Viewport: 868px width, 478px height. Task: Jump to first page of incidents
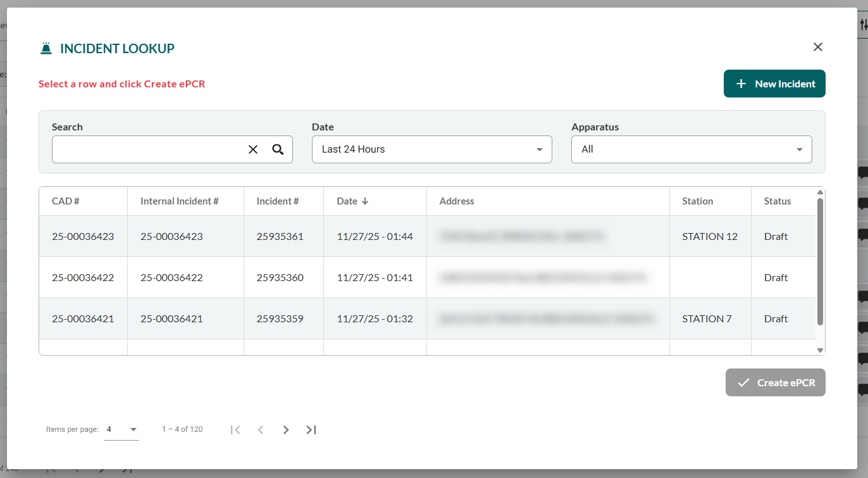pos(235,430)
